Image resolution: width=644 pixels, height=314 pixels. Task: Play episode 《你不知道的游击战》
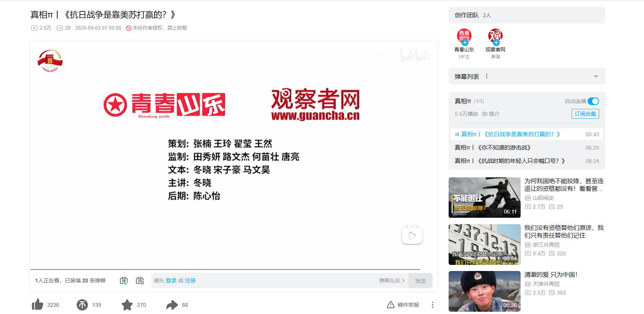click(x=504, y=148)
